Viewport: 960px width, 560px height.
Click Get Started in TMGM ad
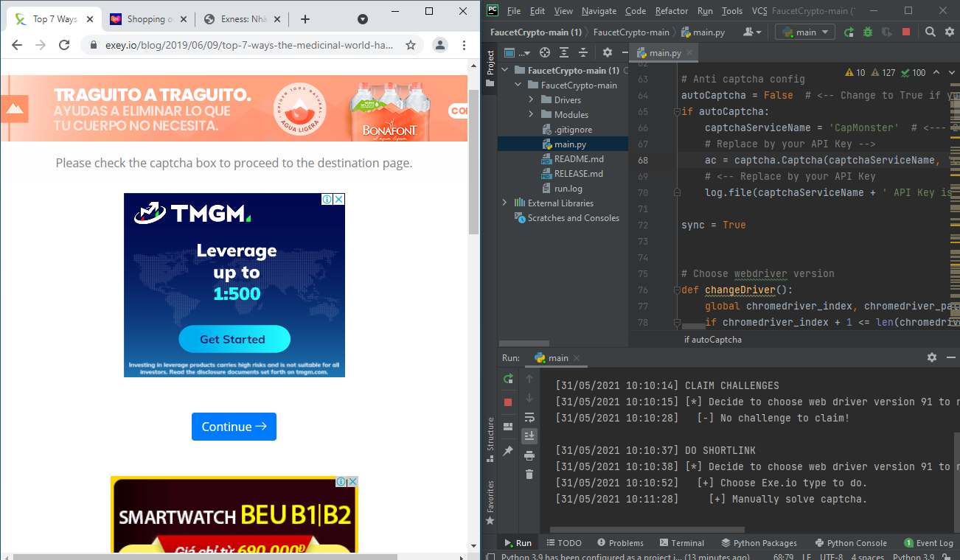pos(234,340)
